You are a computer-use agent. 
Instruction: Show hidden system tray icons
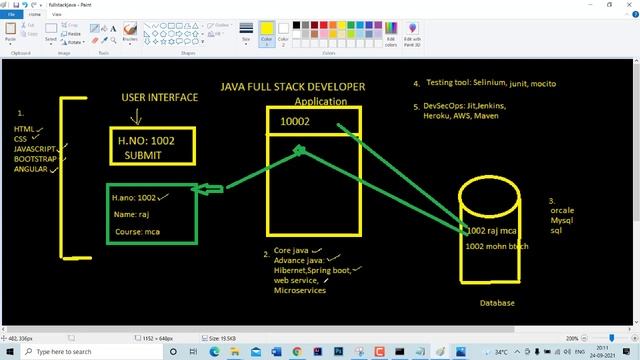[x=517, y=351]
